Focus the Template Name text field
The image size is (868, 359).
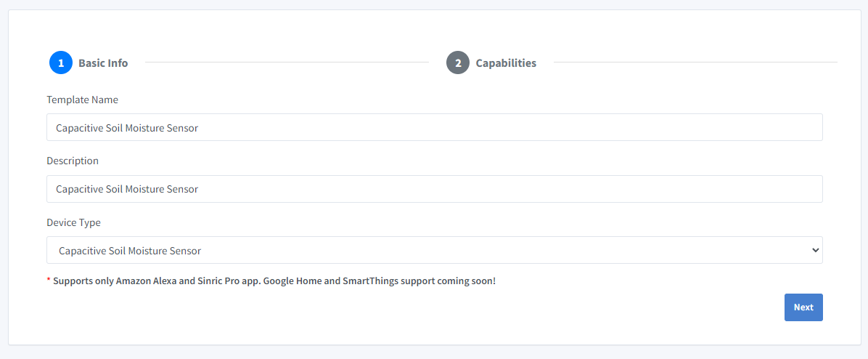point(434,127)
